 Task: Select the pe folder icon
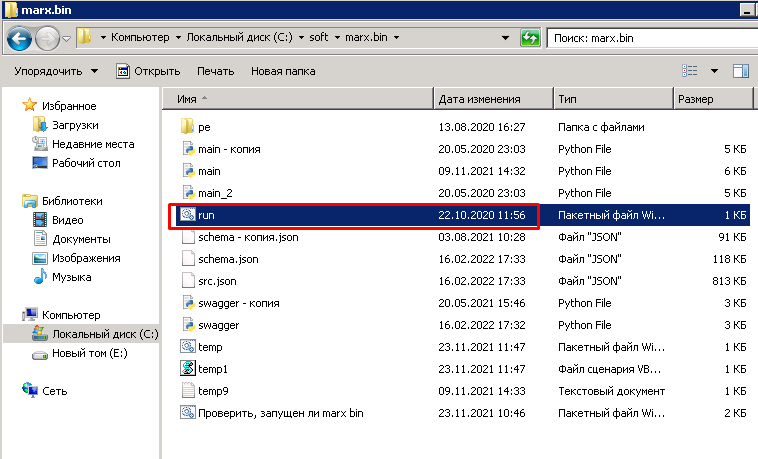(x=188, y=127)
